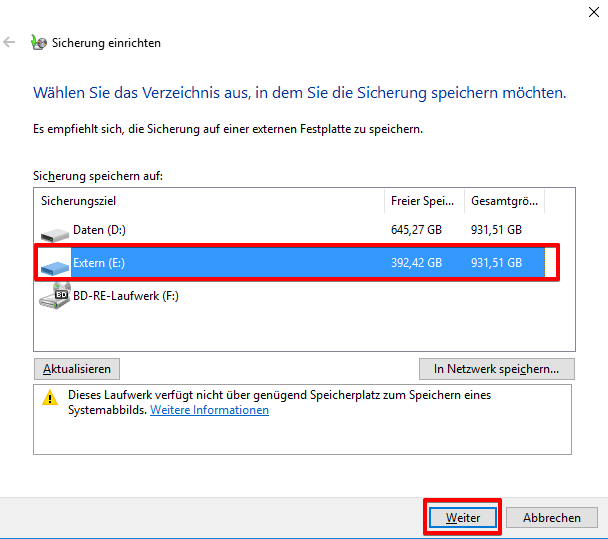Screen dimensions: 608x539
Task: Select the BD-RE-Laufwerk (F:) disc drive icon
Action: pyautogui.click(x=55, y=296)
